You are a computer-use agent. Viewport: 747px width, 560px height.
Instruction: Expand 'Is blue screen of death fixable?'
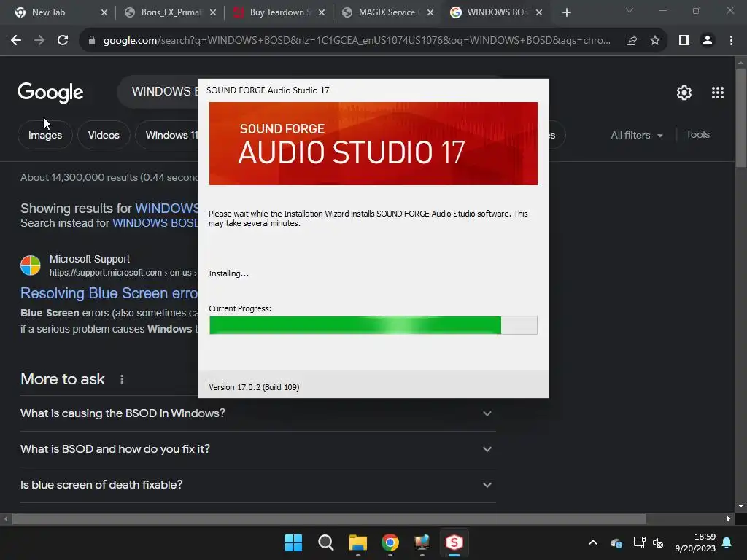[258, 485]
